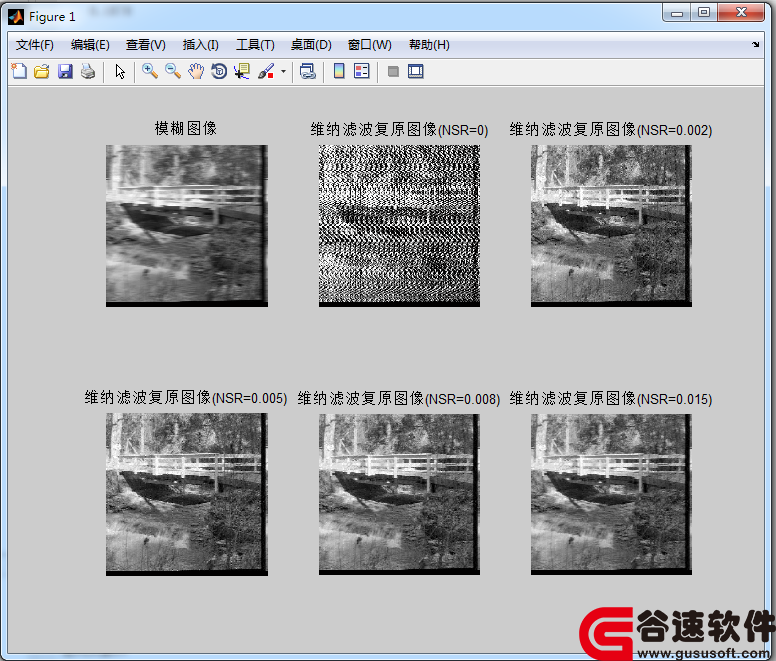Open a file with folder icon

pos(42,71)
